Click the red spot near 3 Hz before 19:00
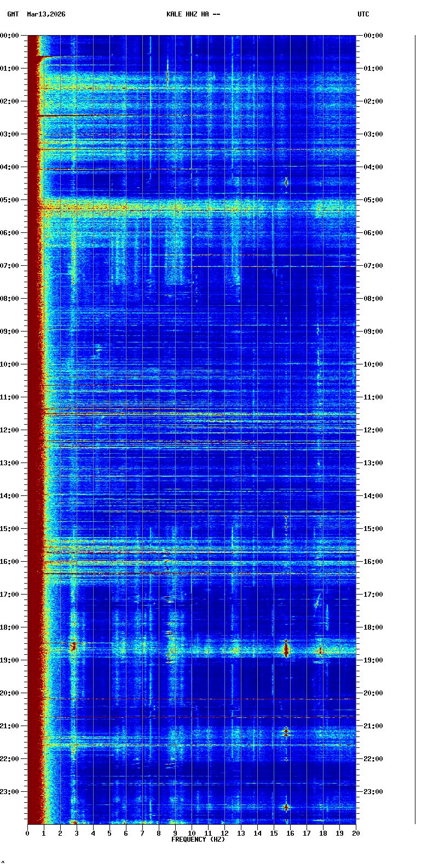 [x=73, y=647]
